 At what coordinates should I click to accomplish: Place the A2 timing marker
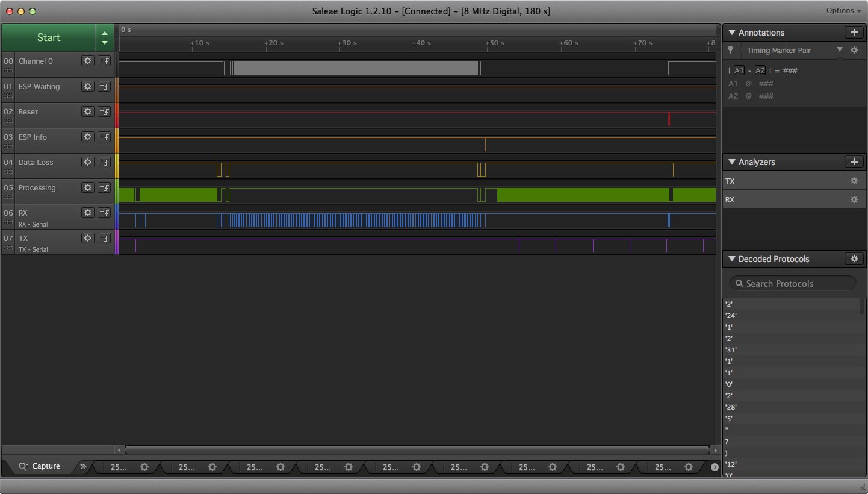[x=760, y=70]
